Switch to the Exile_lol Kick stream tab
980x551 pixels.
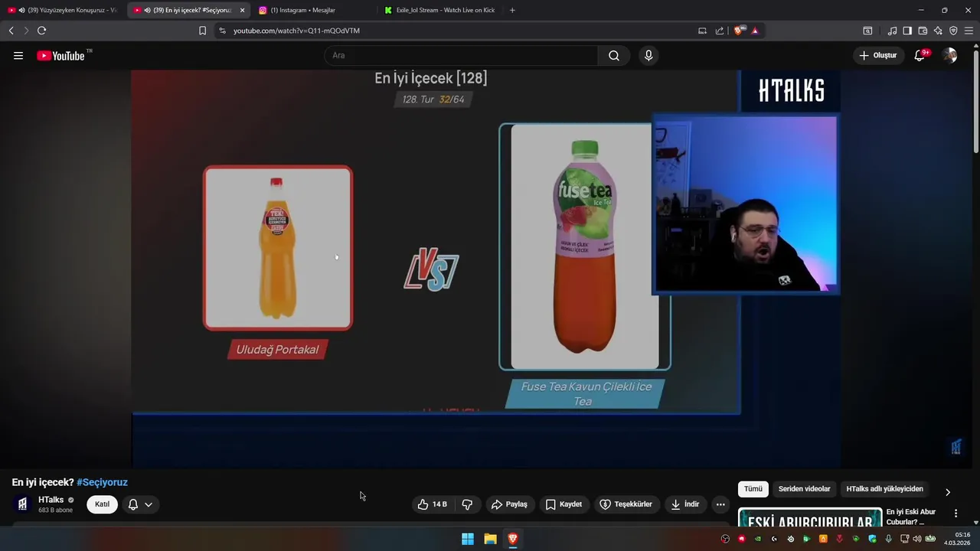pyautogui.click(x=440, y=10)
